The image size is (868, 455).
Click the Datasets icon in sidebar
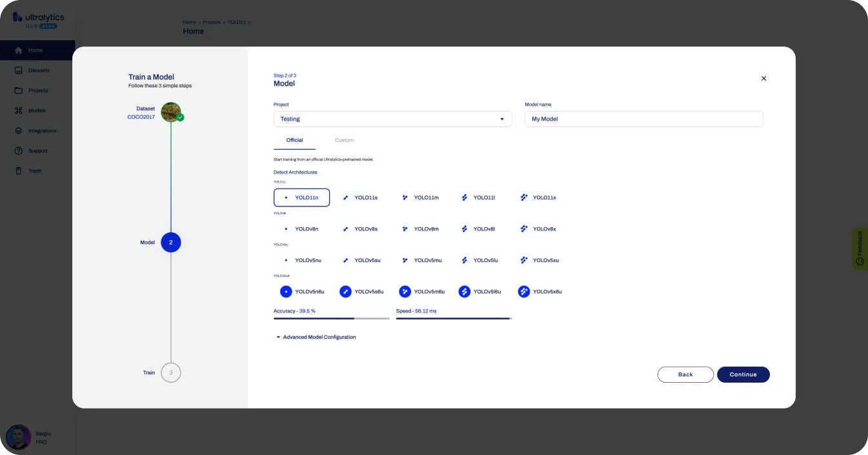pyautogui.click(x=18, y=70)
